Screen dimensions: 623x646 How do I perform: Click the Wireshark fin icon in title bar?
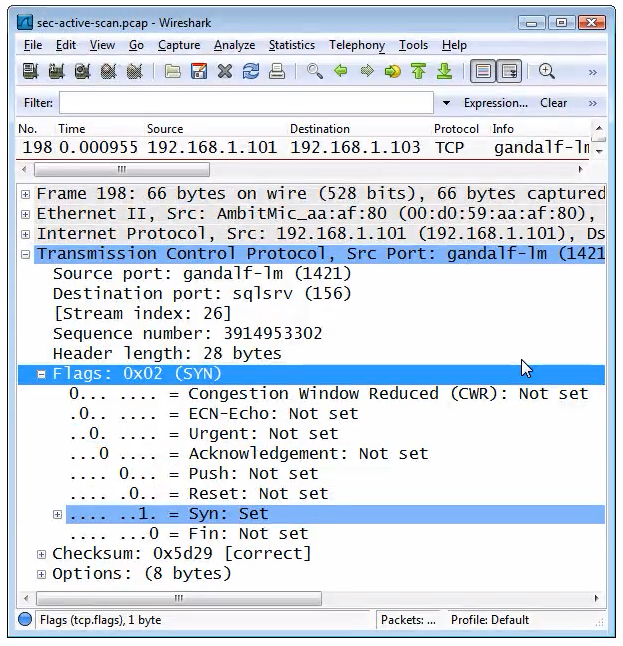(x=25, y=22)
